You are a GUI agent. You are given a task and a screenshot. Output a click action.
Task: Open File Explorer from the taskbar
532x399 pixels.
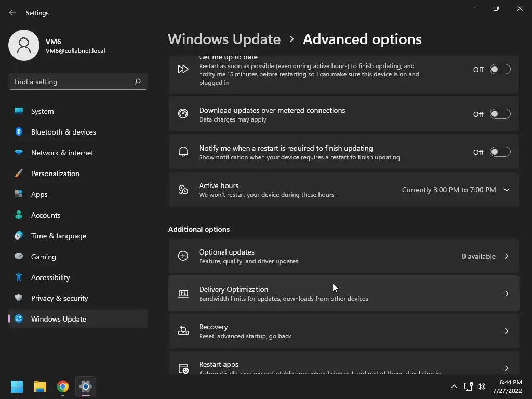[x=40, y=387]
